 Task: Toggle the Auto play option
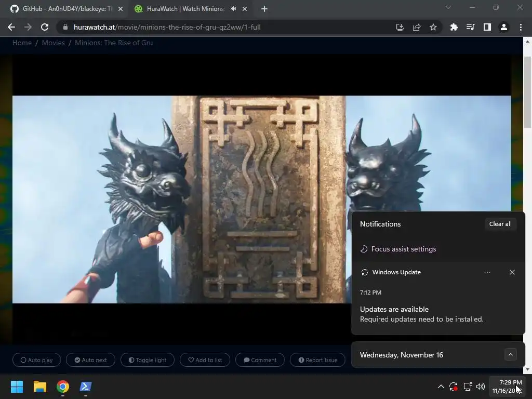coord(37,360)
